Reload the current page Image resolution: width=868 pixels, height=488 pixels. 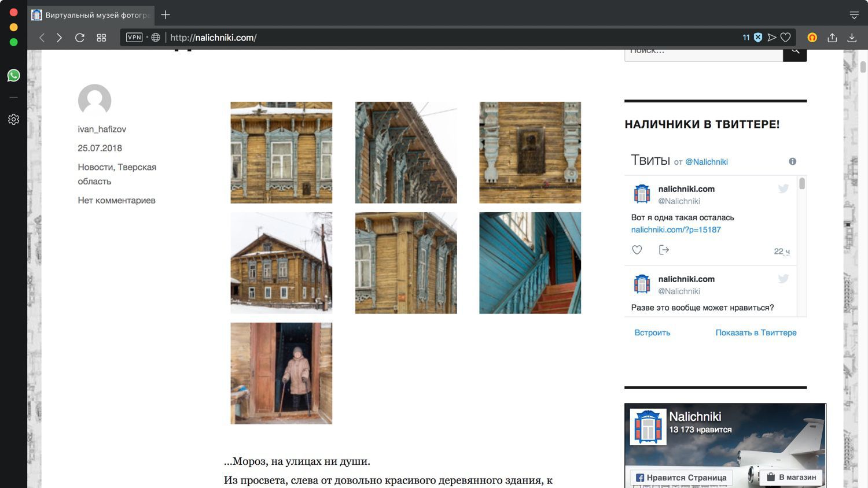(x=80, y=38)
